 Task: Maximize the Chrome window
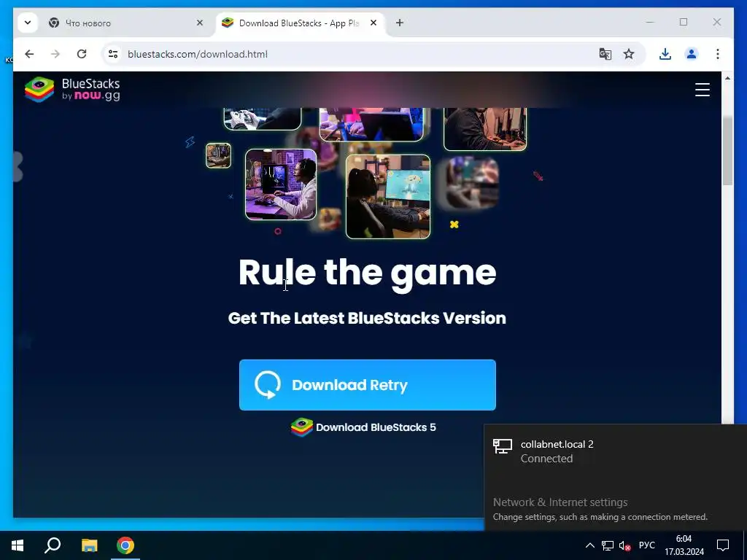point(683,22)
